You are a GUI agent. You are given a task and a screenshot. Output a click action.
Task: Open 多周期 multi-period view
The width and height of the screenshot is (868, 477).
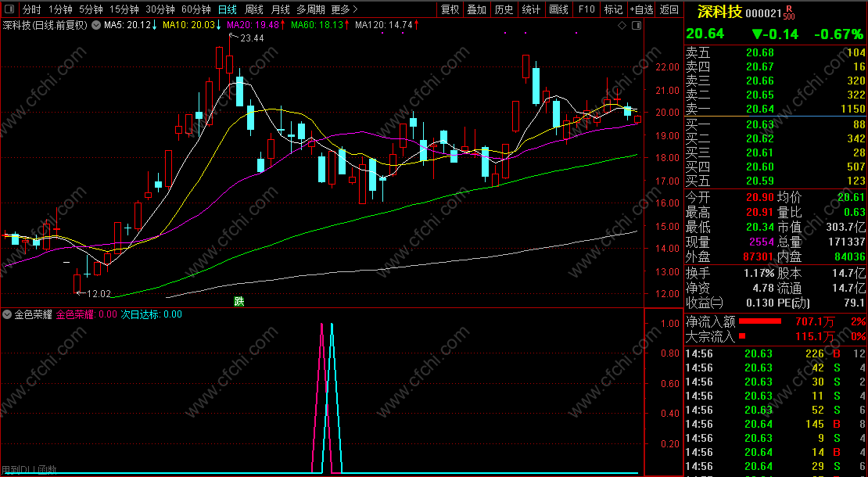click(310, 9)
